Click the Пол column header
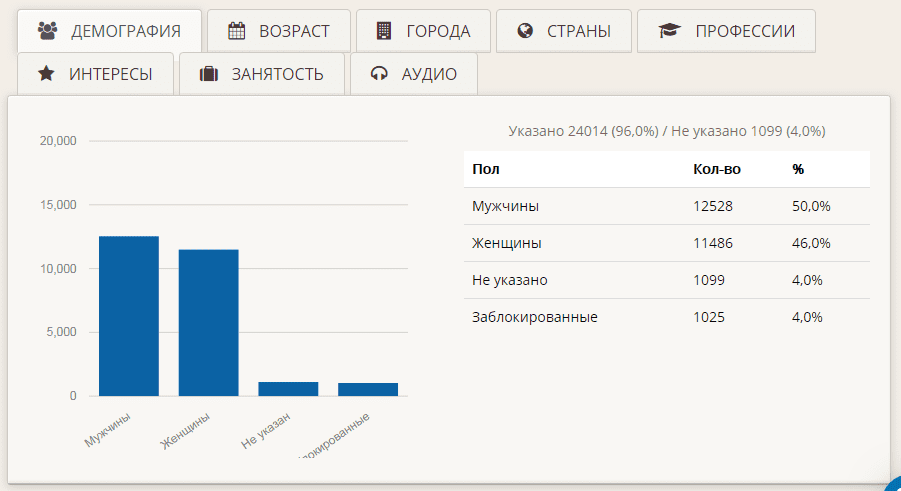901x491 pixels. (486, 169)
